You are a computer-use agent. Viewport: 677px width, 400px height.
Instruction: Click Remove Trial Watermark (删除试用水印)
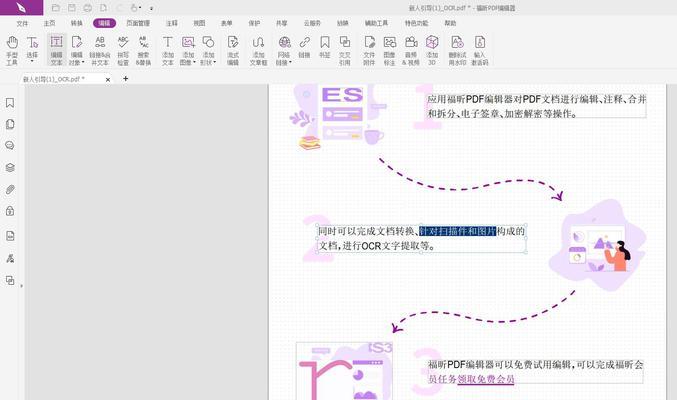tap(457, 50)
